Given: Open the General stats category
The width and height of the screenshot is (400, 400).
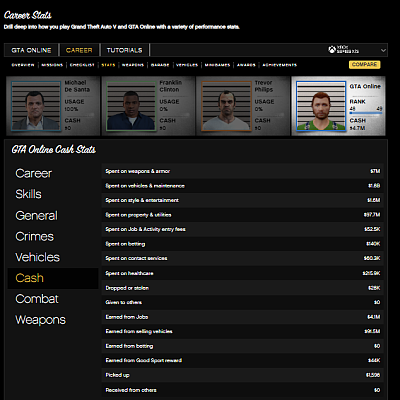Looking at the screenshot, I should pos(36,216).
